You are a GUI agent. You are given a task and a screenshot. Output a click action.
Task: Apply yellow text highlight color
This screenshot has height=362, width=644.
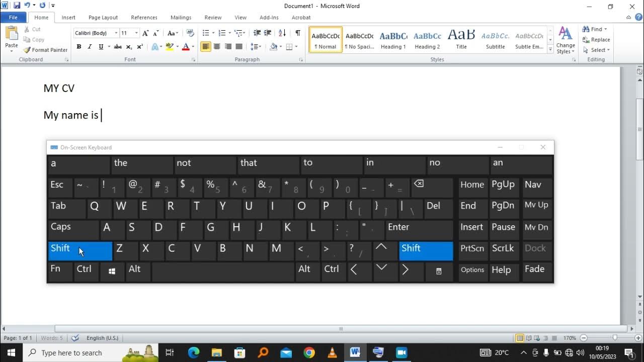tap(170, 47)
